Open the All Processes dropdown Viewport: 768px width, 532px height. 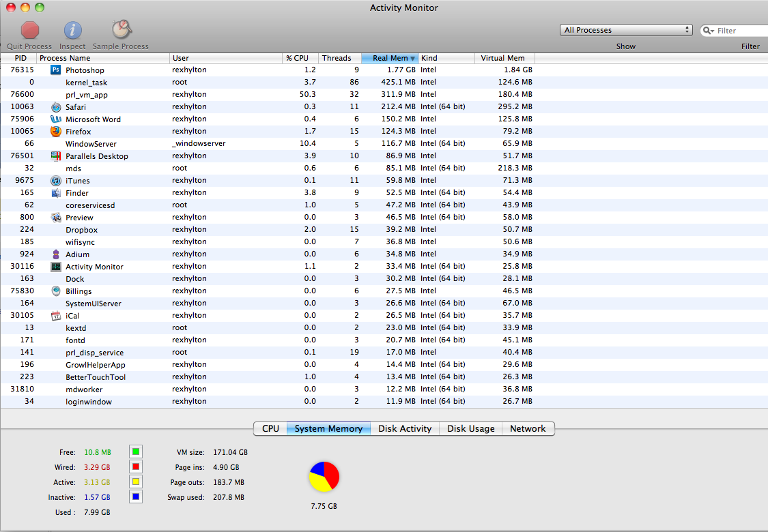[626, 30]
